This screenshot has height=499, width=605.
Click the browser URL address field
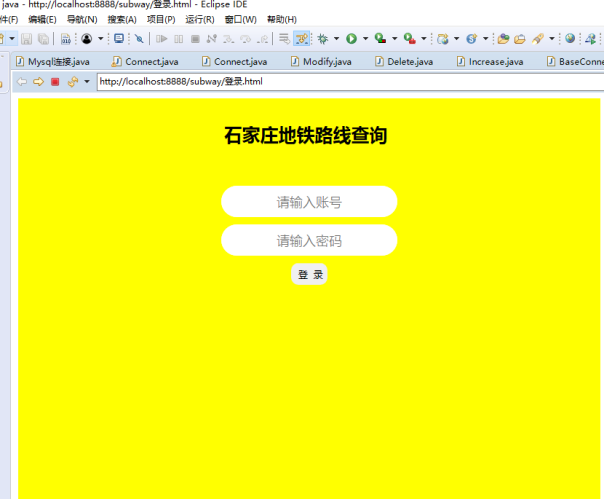pyautogui.click(x=350, y=82)
